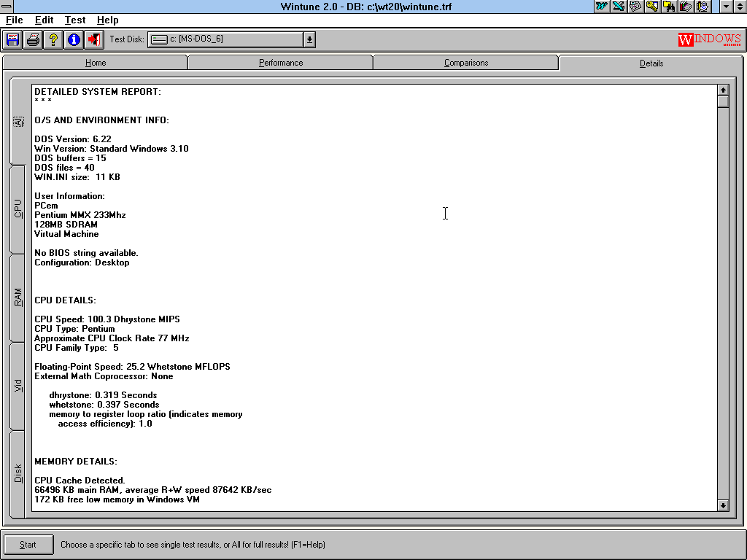Launch Word from the Office toolbar icon
The height and width of the screenshot is (560, 747).
pos(602,7)
